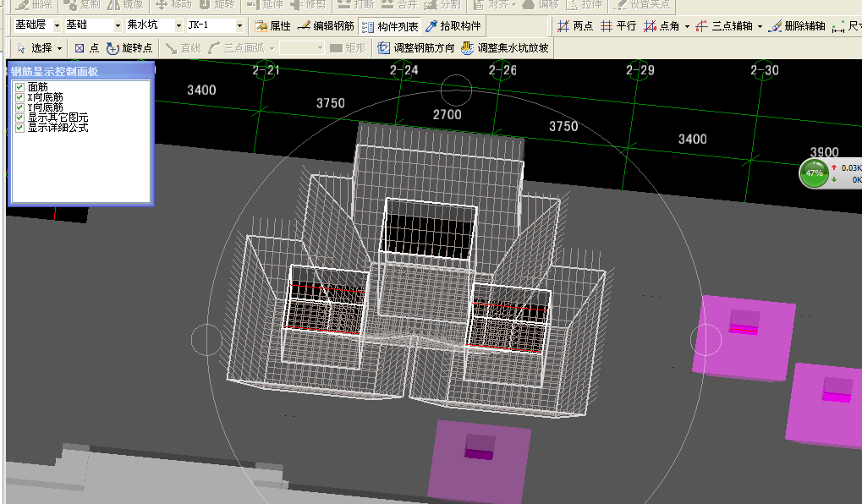Viewport: 862px width, 504px height.
Task: Click the 三点画弧 arc tool
Action: [x=236, y=48]
